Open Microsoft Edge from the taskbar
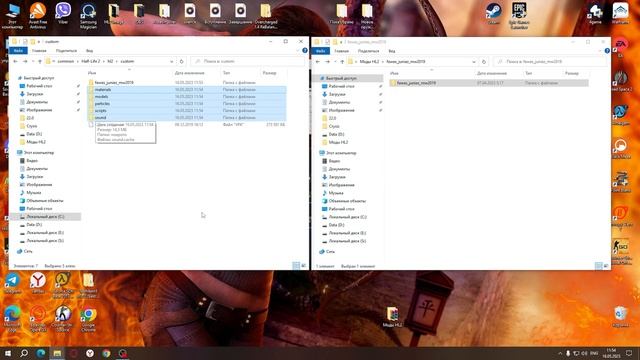Image resolution: width=640 pixels, height=360 pixels. [41, 353]
